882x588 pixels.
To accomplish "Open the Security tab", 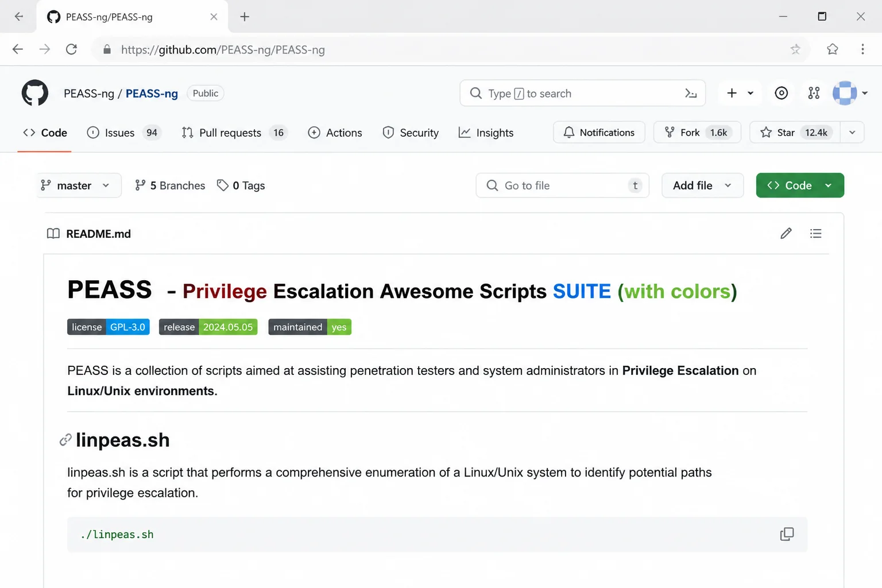I will 411,133.
